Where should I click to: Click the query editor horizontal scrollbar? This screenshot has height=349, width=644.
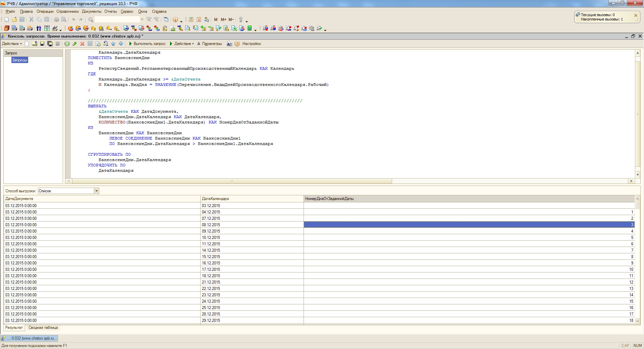232,181
